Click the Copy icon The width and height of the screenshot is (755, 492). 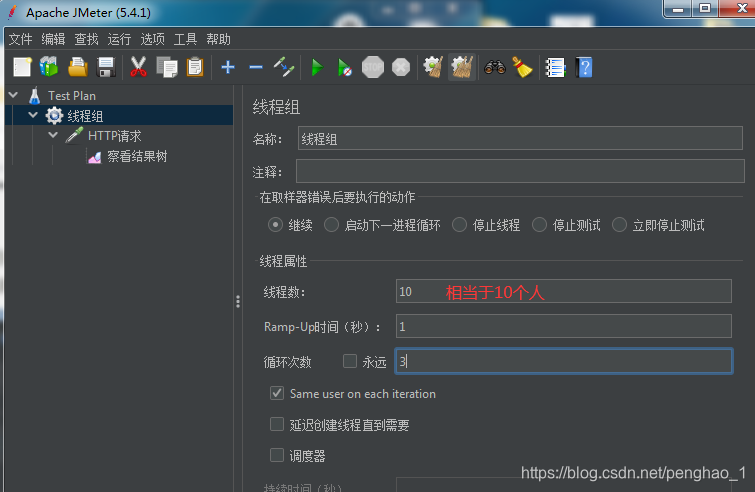[x=167, y=67]
